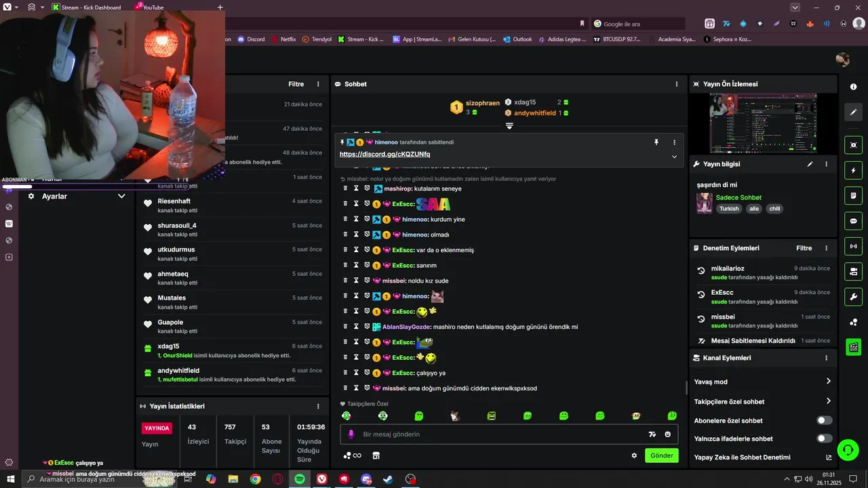Open the green clapperboard icon in sidebar
The image size is (868, 488).
pos(853,347)
